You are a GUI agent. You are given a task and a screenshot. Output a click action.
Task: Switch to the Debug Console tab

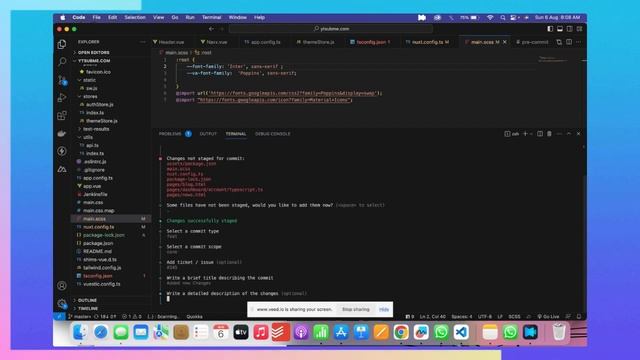[x=273, y=134]
